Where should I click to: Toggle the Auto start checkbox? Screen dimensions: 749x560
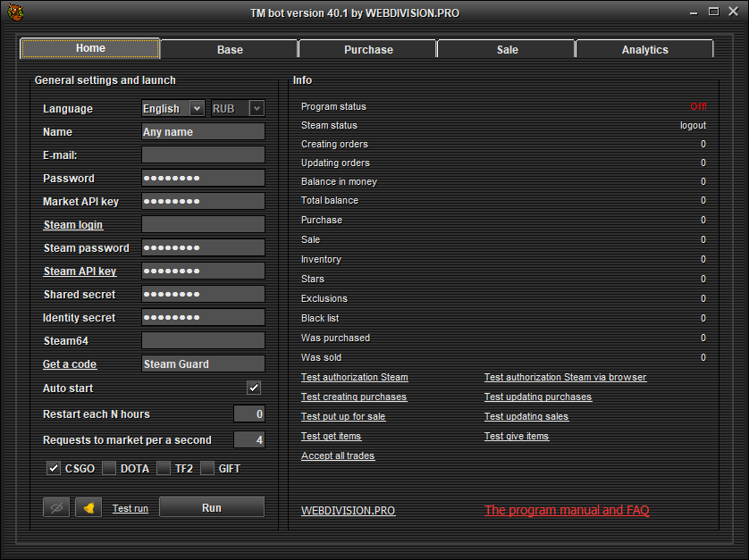click(x=254, y=389)
